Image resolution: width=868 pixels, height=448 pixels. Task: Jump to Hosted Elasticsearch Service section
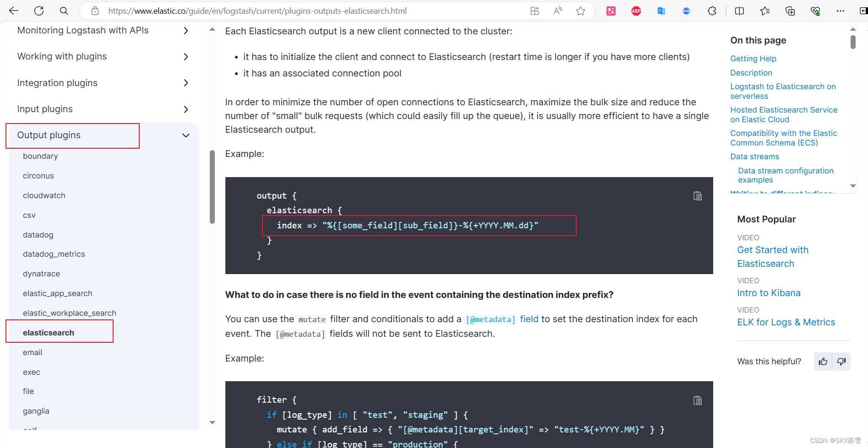(x=784, y=114)
